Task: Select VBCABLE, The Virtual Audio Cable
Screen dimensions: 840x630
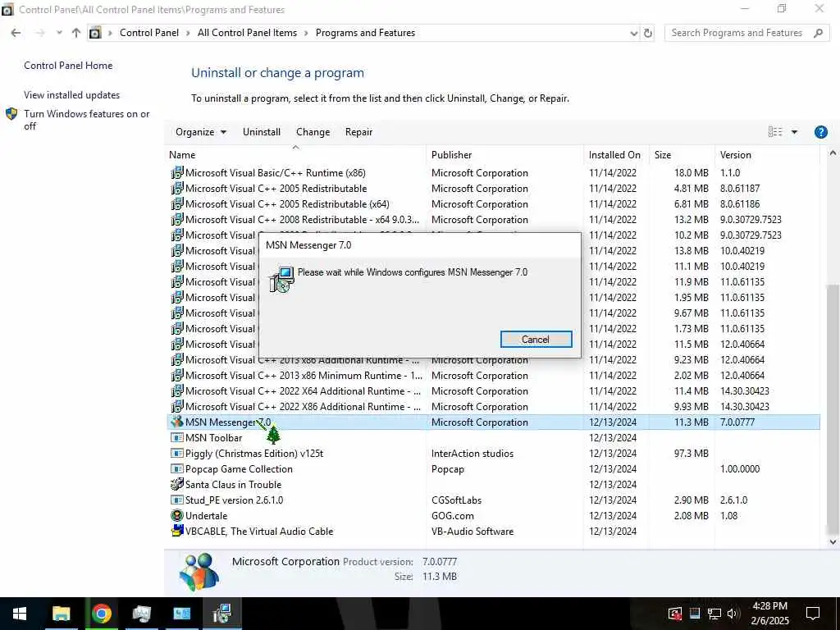Action: 493,531
